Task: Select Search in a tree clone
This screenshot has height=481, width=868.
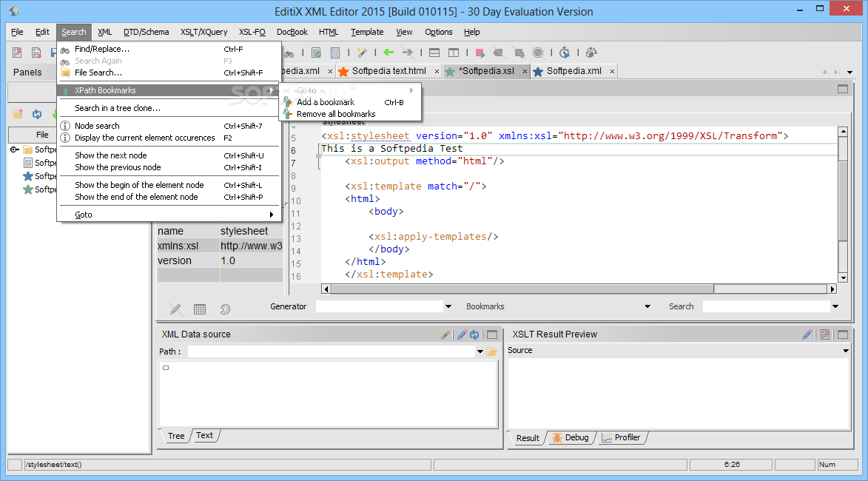Action: pyautogui.click(x=169, y=108)
